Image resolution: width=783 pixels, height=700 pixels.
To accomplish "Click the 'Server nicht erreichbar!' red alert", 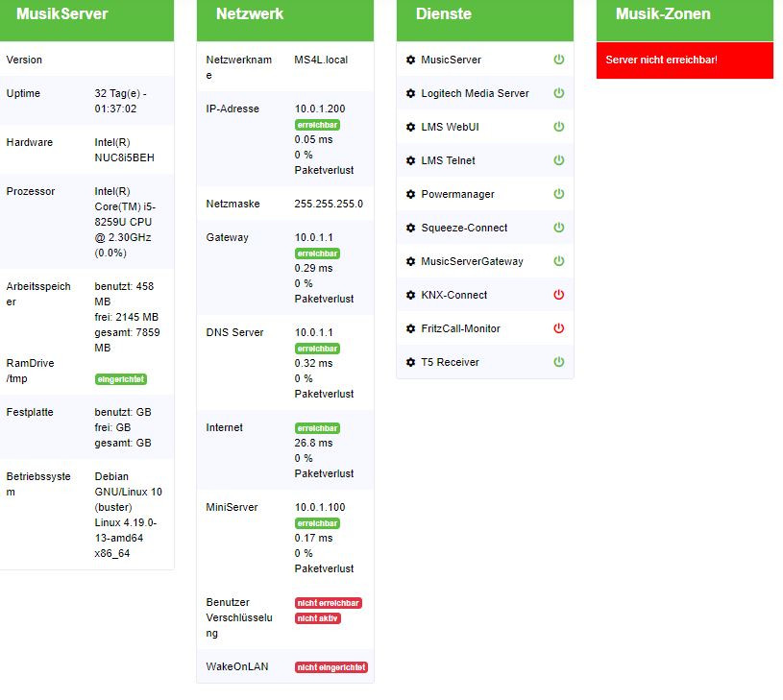I will (x=685, y=60).
